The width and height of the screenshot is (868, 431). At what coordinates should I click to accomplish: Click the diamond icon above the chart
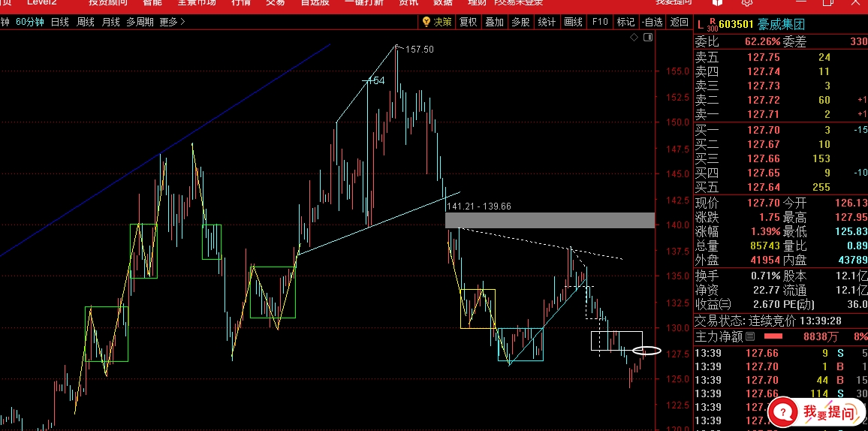(634, 37)
